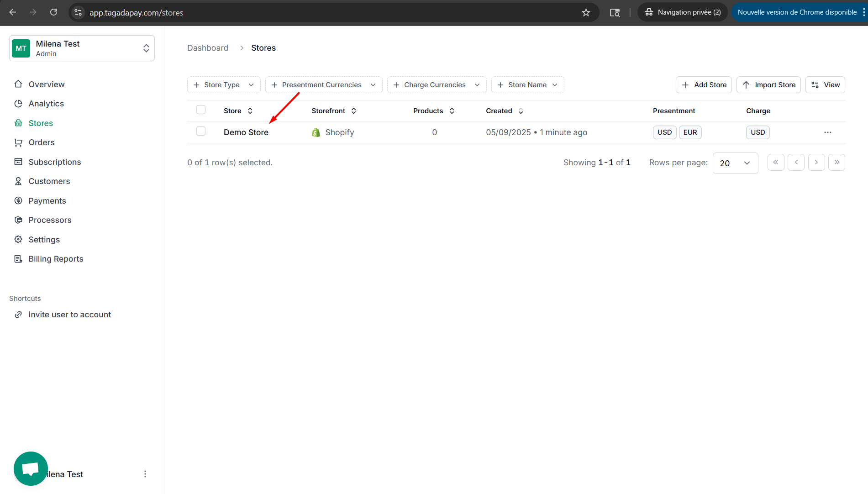
Task: Open the chat support bubble
Action: [31, 469]
